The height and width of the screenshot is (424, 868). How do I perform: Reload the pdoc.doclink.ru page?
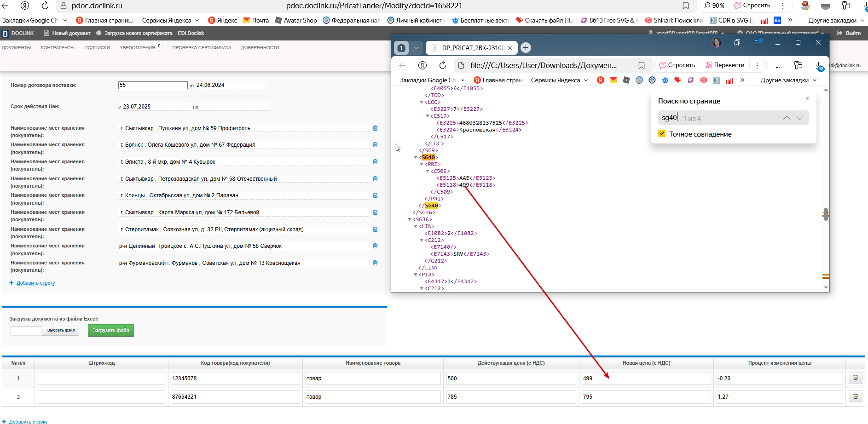click(45, 6)
